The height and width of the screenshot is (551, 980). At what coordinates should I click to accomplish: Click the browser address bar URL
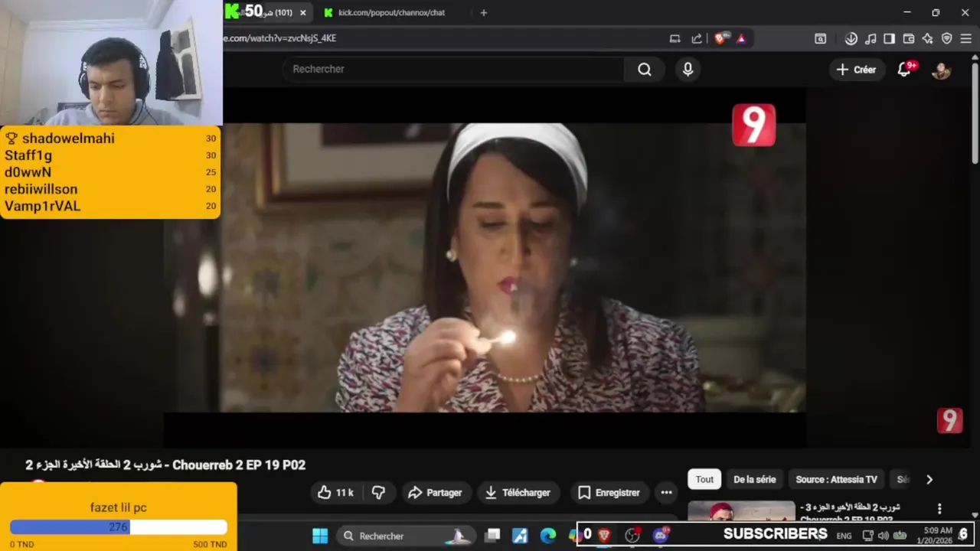pyautogui.click(x=279, y=38)
